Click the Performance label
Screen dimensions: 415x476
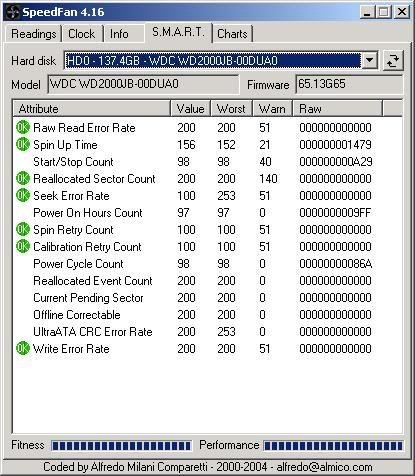(x=229, y=445)
